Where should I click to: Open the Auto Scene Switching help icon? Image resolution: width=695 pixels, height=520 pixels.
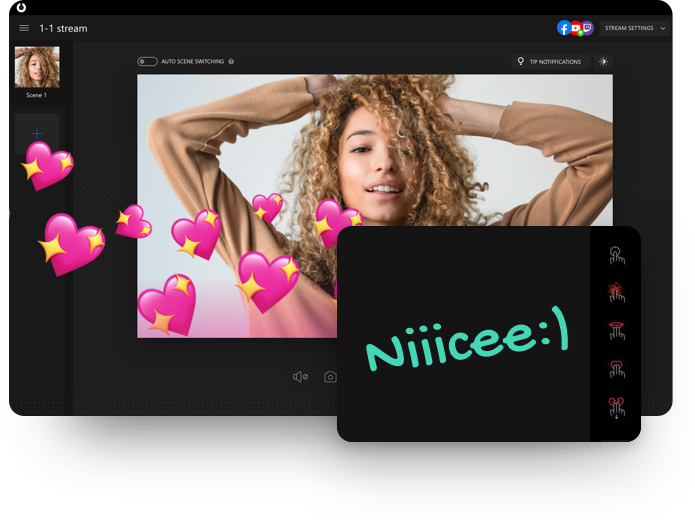coord(231,62)
